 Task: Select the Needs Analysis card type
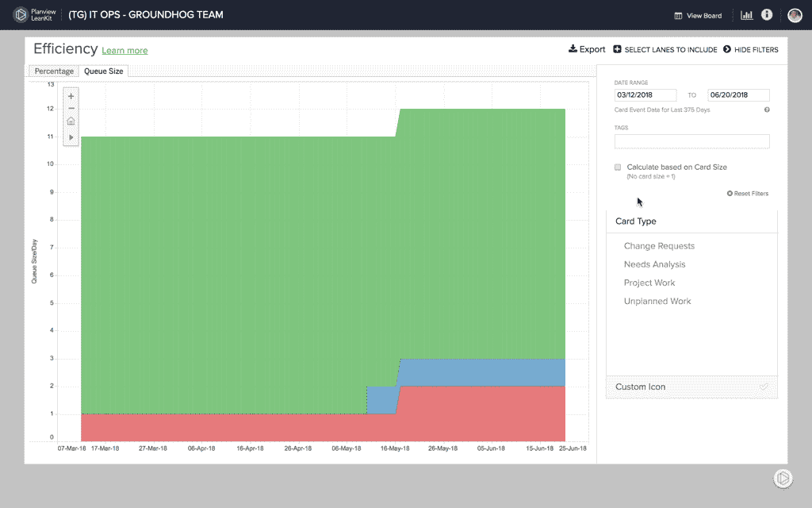click(654, 264)
